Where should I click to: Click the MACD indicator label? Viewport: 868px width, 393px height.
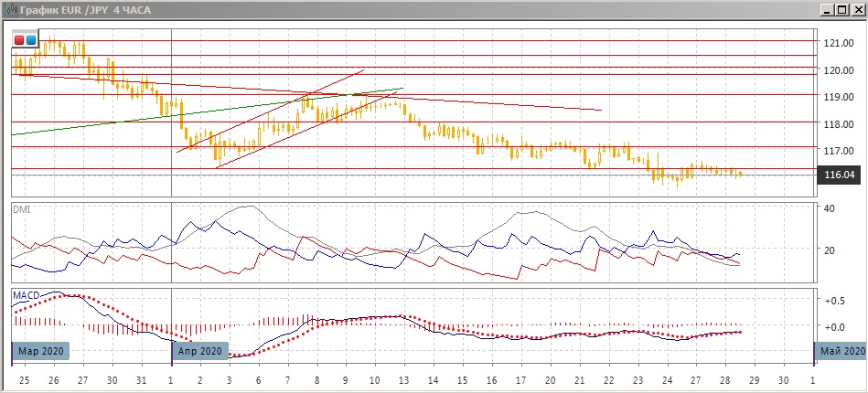(25, 295)
